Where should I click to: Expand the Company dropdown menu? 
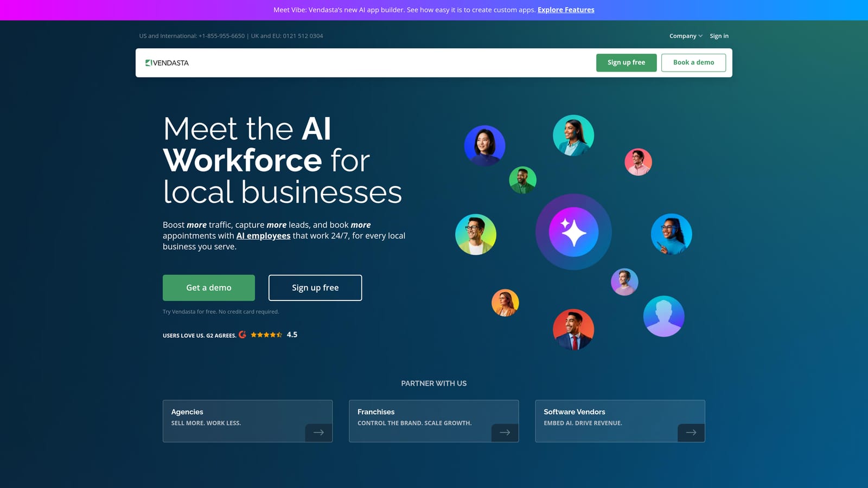pos(686,36)
